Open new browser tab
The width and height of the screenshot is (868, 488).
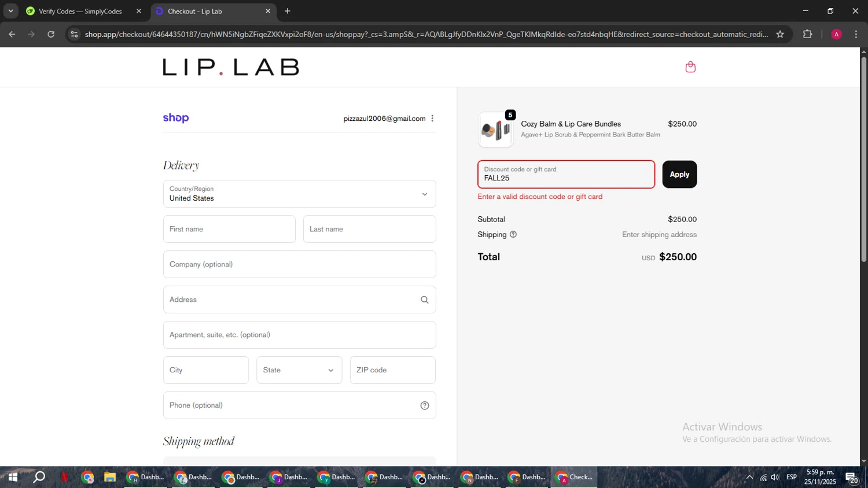point(288,11)
